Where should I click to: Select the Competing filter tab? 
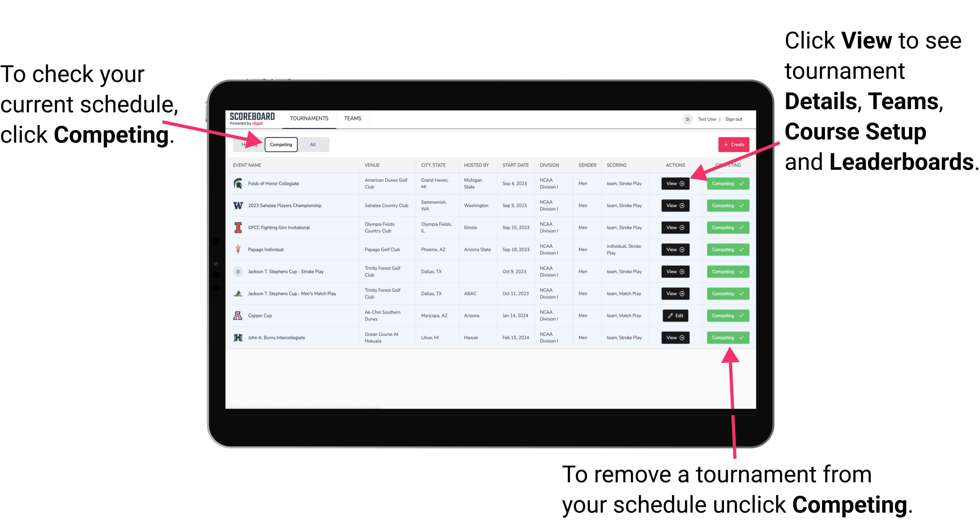tap(280, 144)
